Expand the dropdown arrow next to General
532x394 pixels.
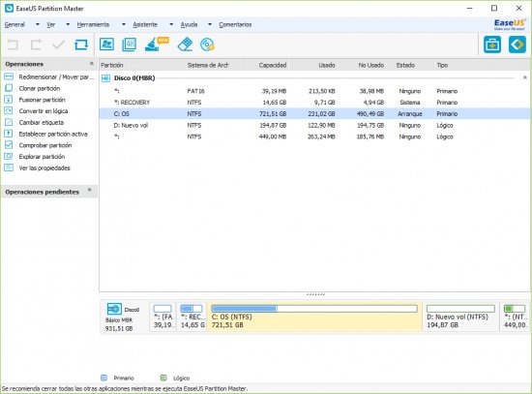[38, 24]
